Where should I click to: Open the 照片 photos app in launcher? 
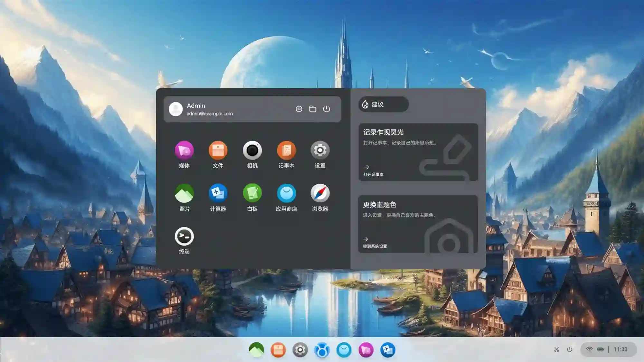(184, 193)
